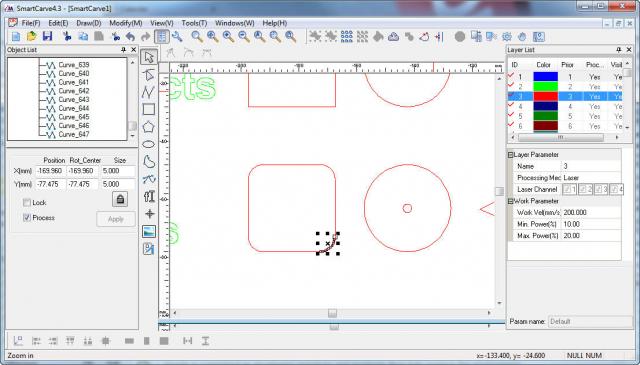Open the Param name Default dropdown
Image resolution: width=640 pixels, height=365 pixels.
click(589, 322)
